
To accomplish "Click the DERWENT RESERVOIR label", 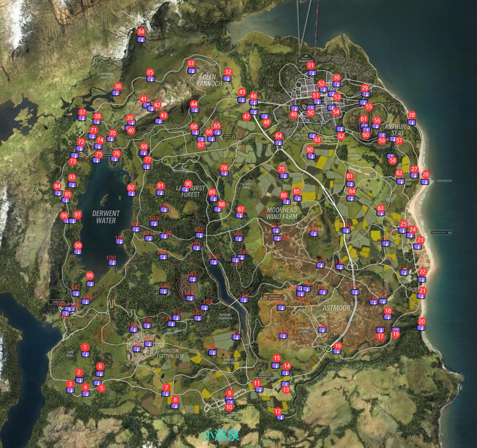I will (x=225, y=316).
